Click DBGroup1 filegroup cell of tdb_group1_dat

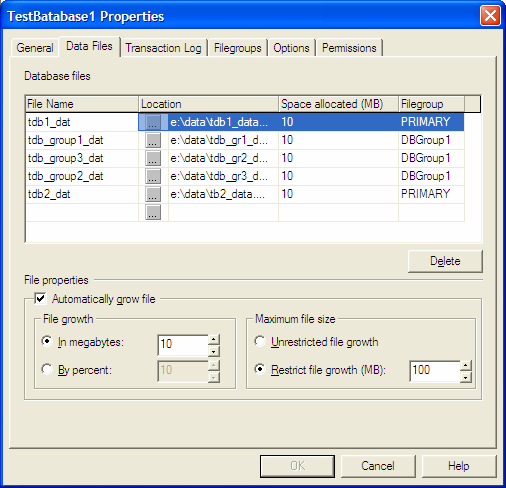431,140
